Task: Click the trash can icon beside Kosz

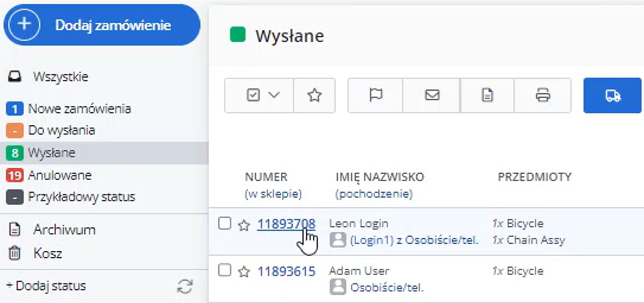Action: pyautogui.click(x=15, y=253)
